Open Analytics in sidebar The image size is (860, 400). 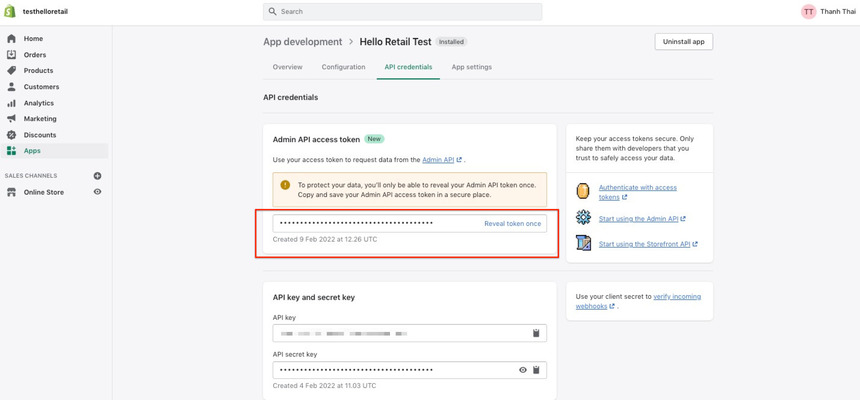(39, 103)
